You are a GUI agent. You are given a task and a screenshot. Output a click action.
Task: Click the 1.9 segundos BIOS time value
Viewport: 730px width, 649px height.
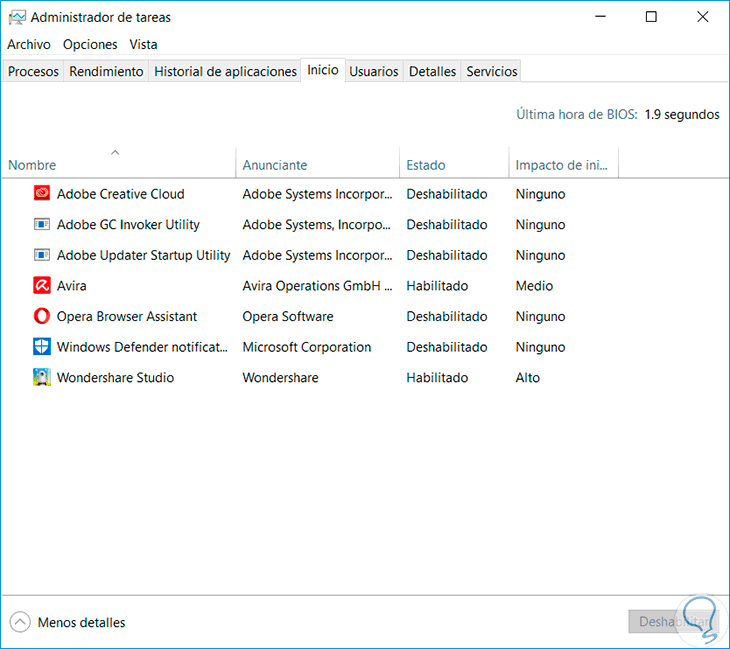pos(682,115)
